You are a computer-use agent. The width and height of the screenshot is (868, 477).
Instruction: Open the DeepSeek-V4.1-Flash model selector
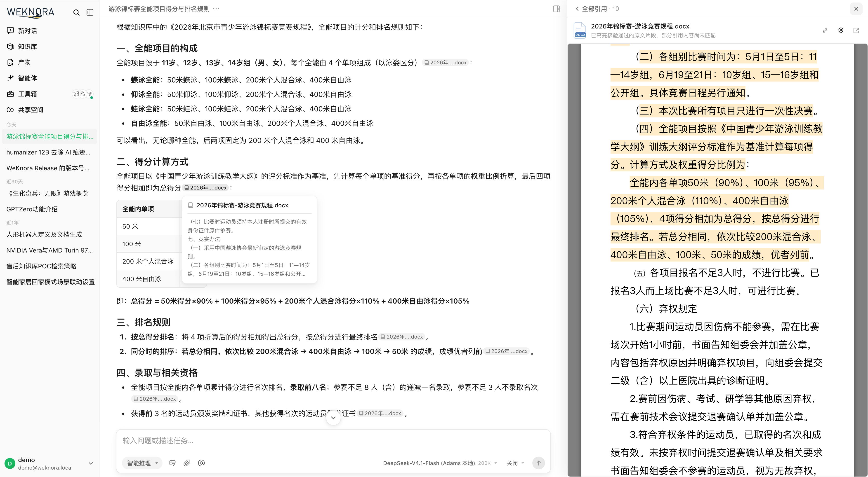(x=440, y=463)
